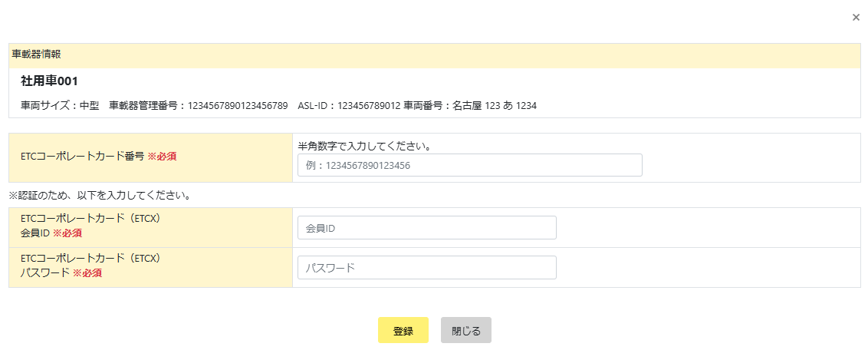Screen dimensions: 868x350
Task: Click the ※認証のため instruction note
Action: 100,196
